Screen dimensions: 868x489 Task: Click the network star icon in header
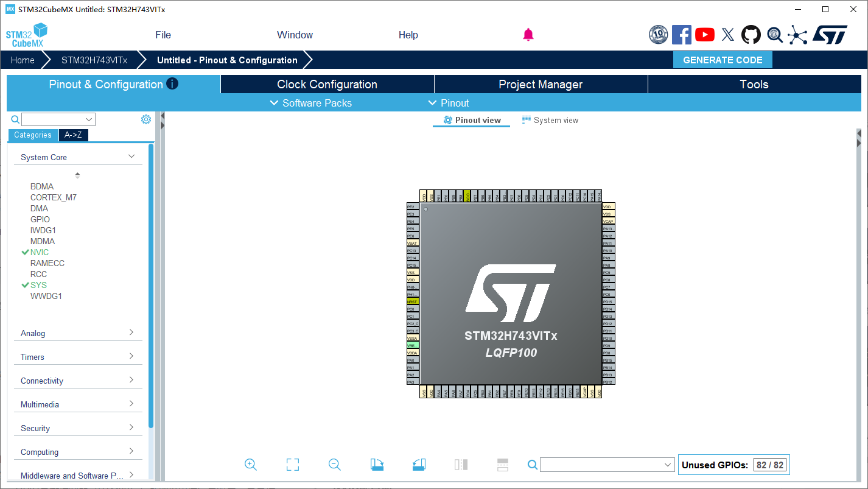797,35
